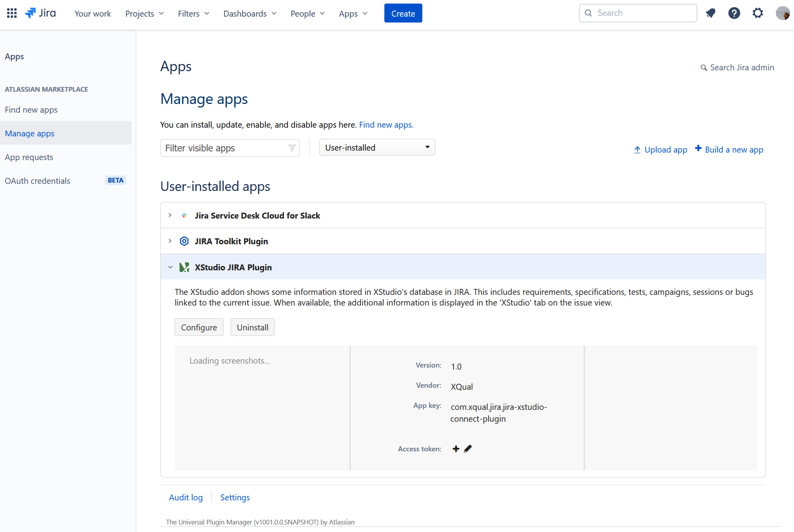The height and width of the screenshot is (532, 794).
Task: Click the plus icon beside Build a new app
Action: point(698,148)
